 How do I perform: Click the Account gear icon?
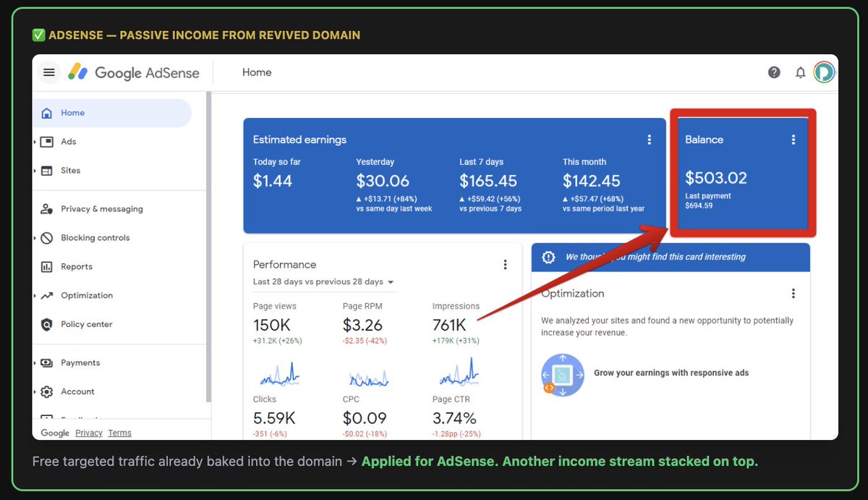point(47,392)
